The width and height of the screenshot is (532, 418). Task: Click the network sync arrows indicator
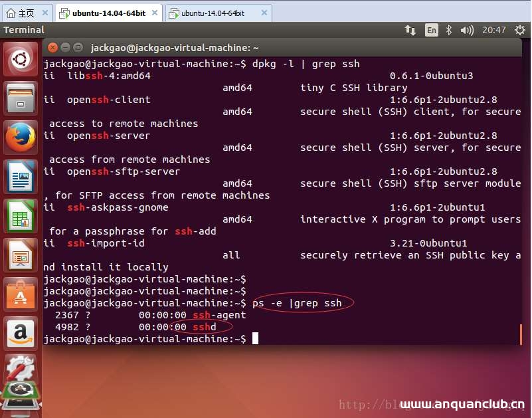point(410,29)
